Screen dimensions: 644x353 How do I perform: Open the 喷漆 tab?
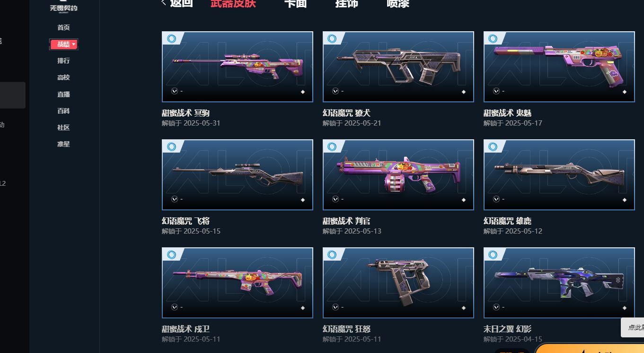(398, 3)
